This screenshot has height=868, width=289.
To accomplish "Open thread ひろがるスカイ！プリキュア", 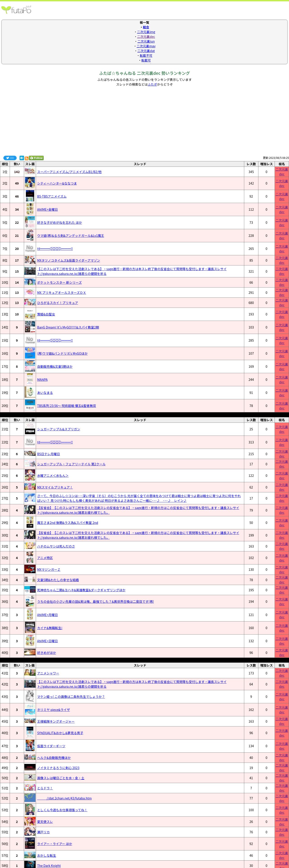I will (x=58, y=303).
